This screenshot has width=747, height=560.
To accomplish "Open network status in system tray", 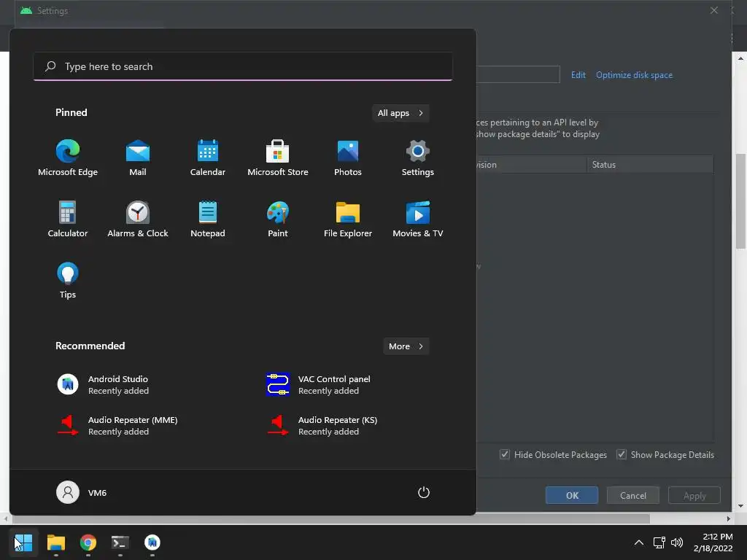I will [659, 542].
